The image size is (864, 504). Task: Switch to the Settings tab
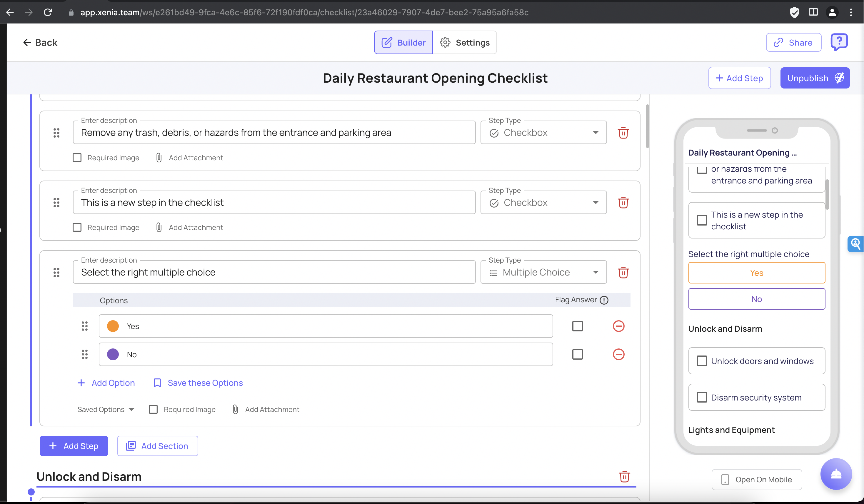point(465,43)
